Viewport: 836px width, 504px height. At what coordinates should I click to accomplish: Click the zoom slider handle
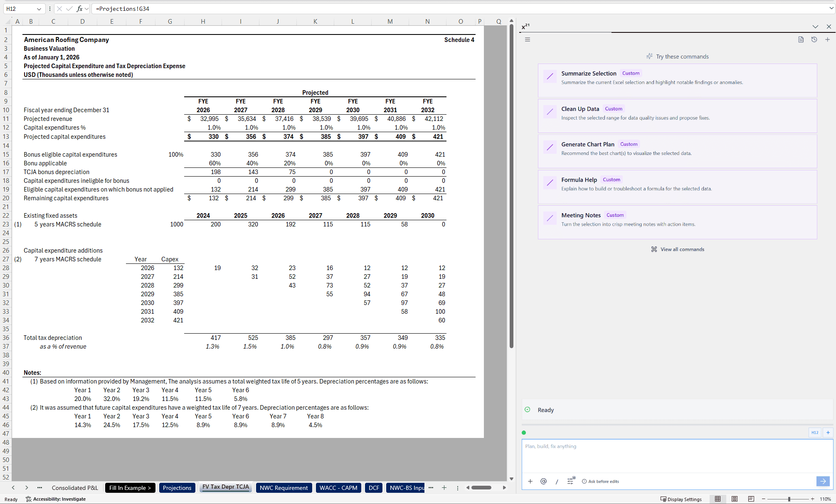[x=789, y=499]
